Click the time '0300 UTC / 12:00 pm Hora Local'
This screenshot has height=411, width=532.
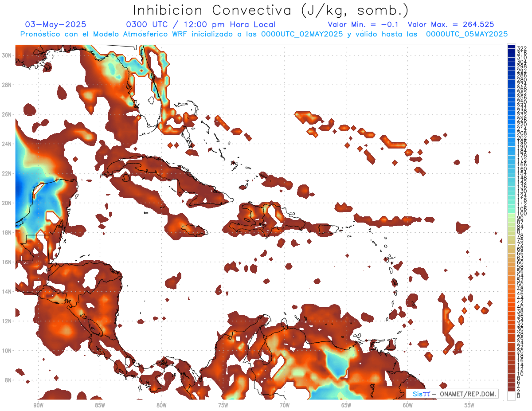click(x=201, y=24)
